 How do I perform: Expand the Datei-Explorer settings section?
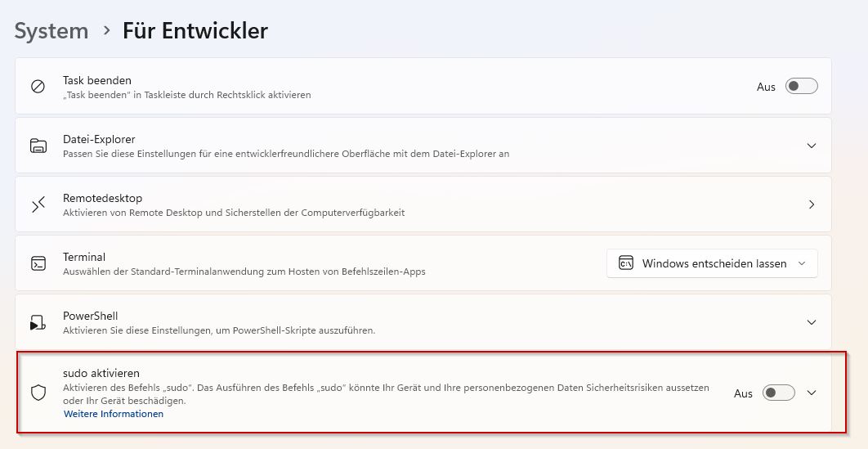[x=812, y=146]
